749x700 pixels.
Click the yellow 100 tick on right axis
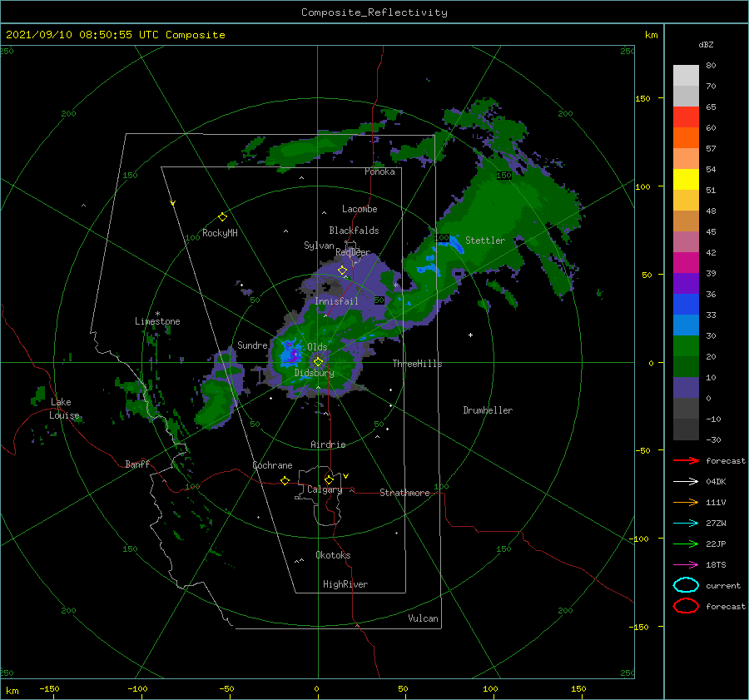click(642, 186)
